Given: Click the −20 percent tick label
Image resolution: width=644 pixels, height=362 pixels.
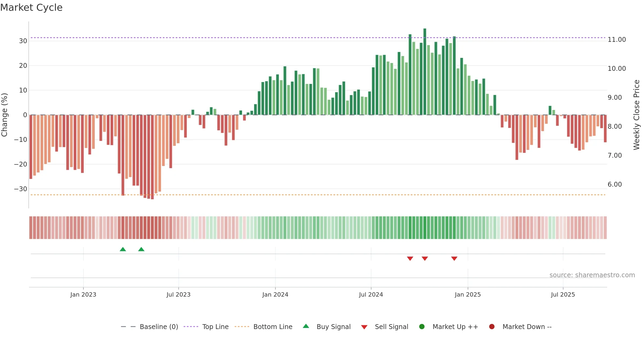Looking at the screenshot, I should pos(21,164).
